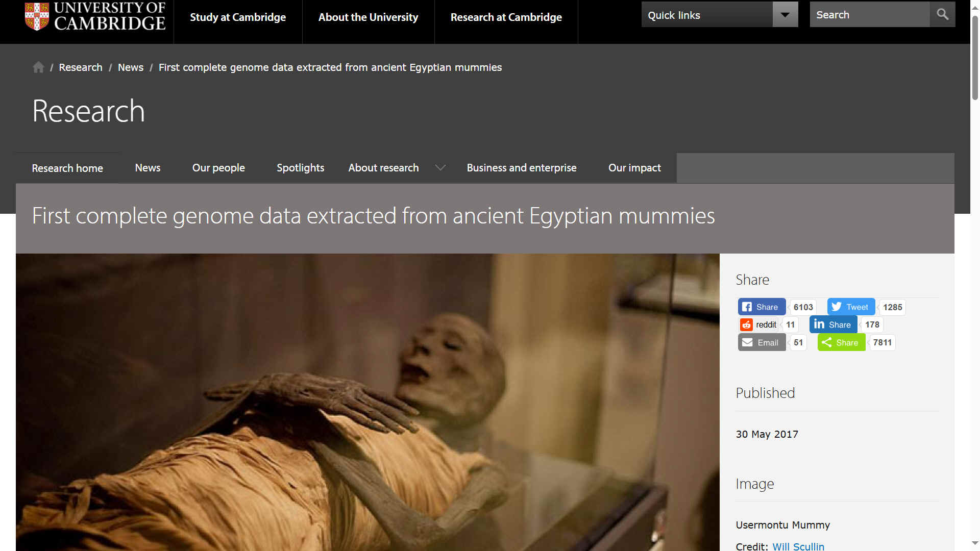Click the Email count 51
The width and height of the screenshot is (980, 551).
[798, 342]
